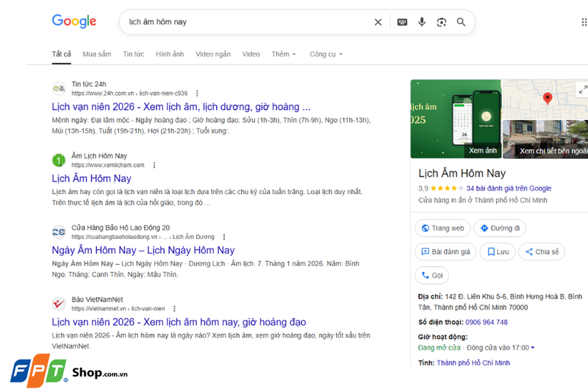588x392 pixels.
Task: Expand the map with the arrows icon
Action: point(583,90)
